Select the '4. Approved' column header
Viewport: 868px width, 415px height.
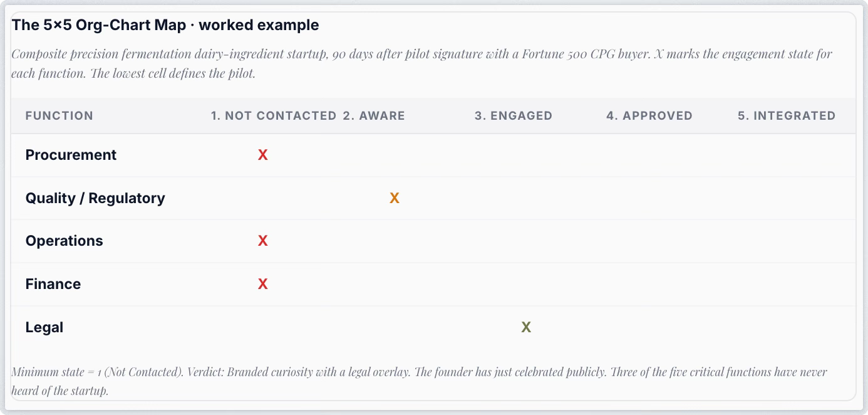coord(649,115)
